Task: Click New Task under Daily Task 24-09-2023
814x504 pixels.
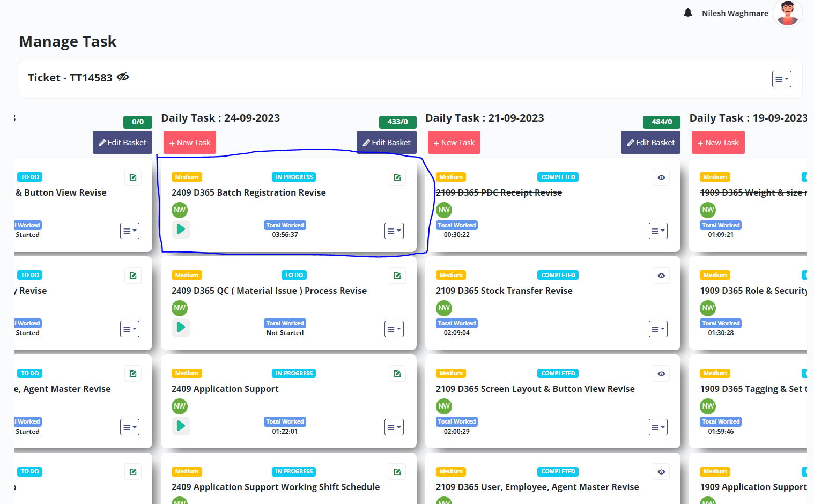Action: (x=190, y=143)
